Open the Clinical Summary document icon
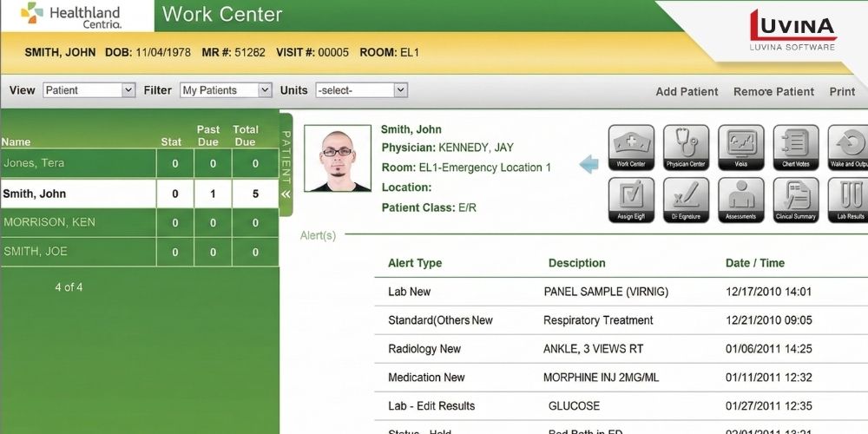 (795, 199)
